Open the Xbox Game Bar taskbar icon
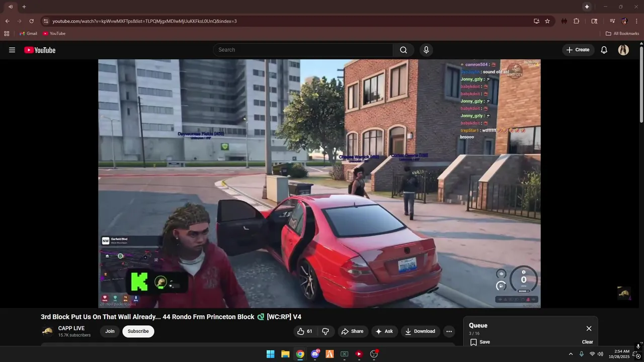Image resolution: width=644 pixels, height=362 pixels. pos(344,354)
